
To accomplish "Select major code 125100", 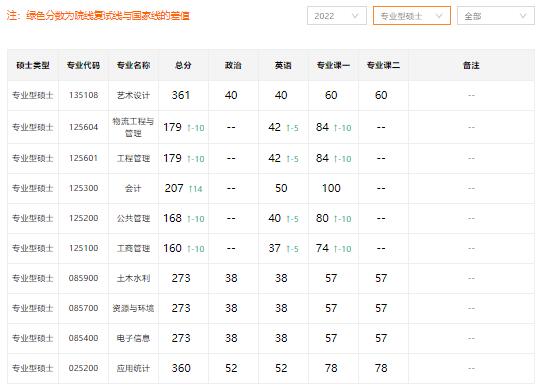I will tap(83, 248).
